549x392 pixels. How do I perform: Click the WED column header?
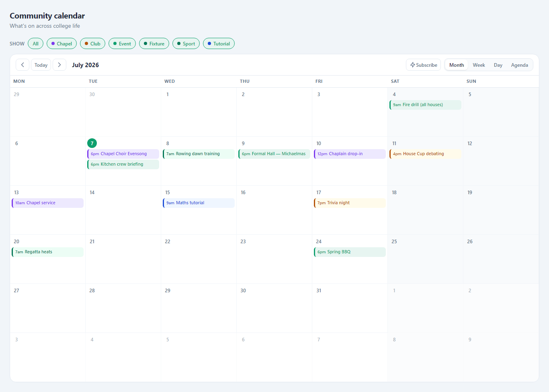pyautogui.click(x=199, y=81)
